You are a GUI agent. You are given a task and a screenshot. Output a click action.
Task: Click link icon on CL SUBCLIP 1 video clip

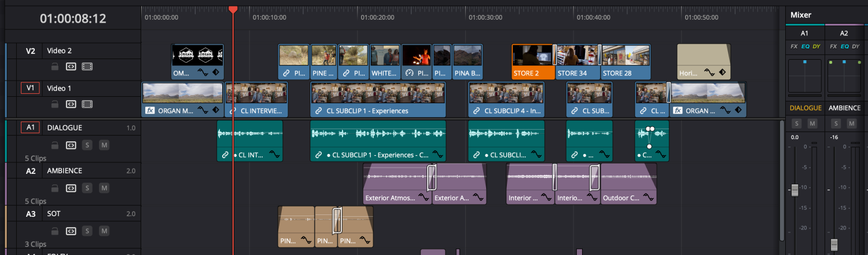(x=318, y=110)
